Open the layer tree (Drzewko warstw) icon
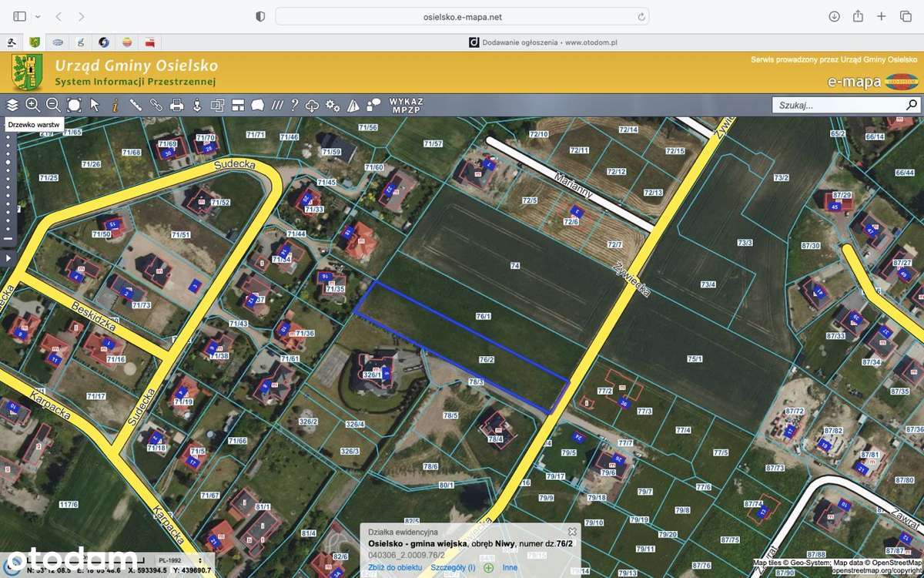924x578 pixels. (x=12, y=105)
